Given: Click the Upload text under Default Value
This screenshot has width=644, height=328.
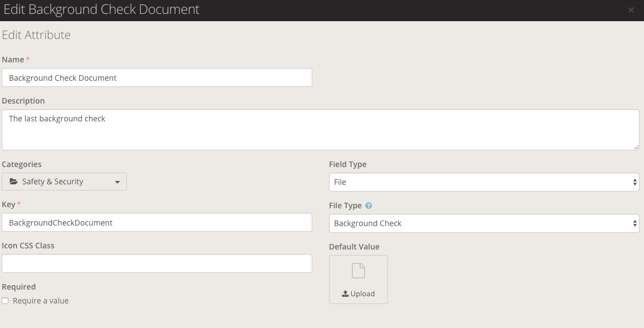Looking at the screenshot, I should click(x=362, y=293).
